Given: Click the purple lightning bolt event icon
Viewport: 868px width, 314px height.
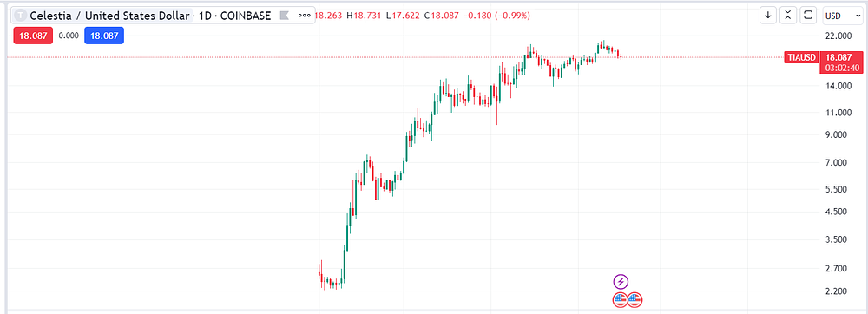Looking at the screenshot, I should [x=621, y=281].
